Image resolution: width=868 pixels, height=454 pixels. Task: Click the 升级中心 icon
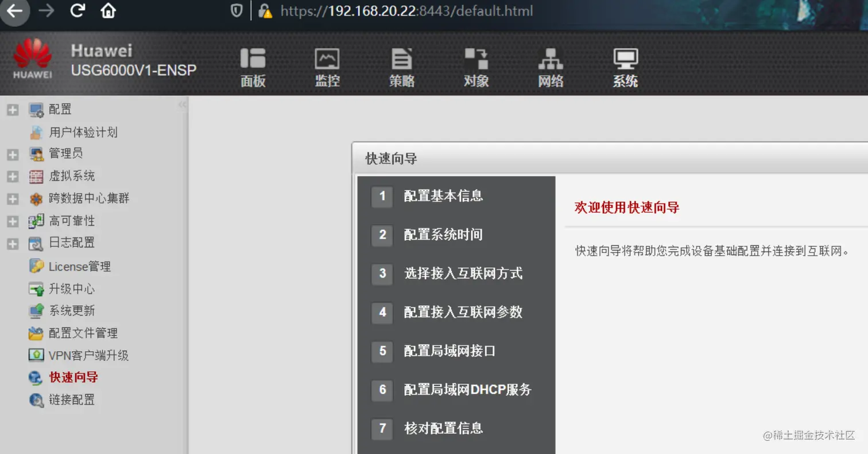tap(36, 288)
